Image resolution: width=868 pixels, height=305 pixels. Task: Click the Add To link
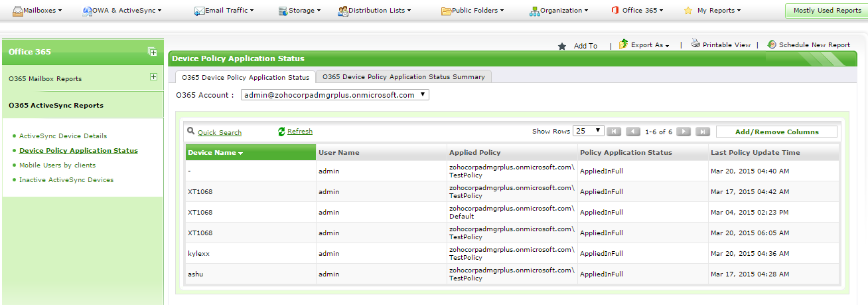585,46
